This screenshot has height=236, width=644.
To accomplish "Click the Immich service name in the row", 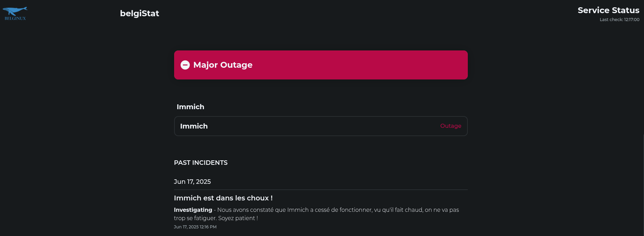I will 194,126.
